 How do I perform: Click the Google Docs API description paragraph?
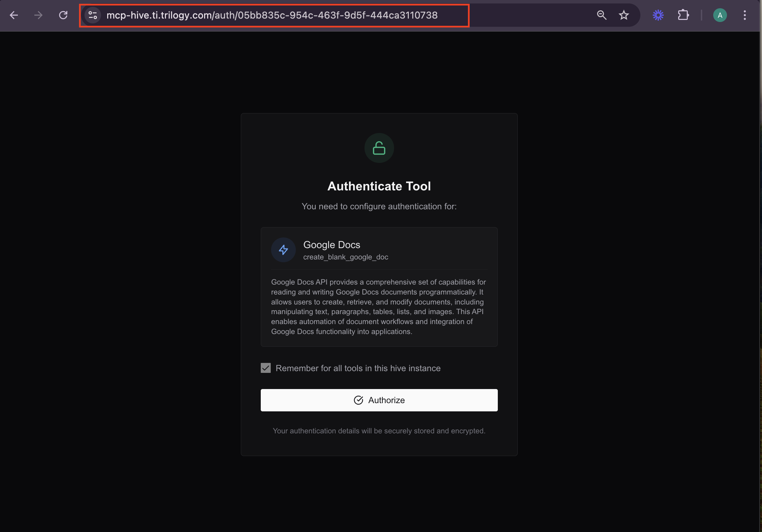click(x=379, y=307)
